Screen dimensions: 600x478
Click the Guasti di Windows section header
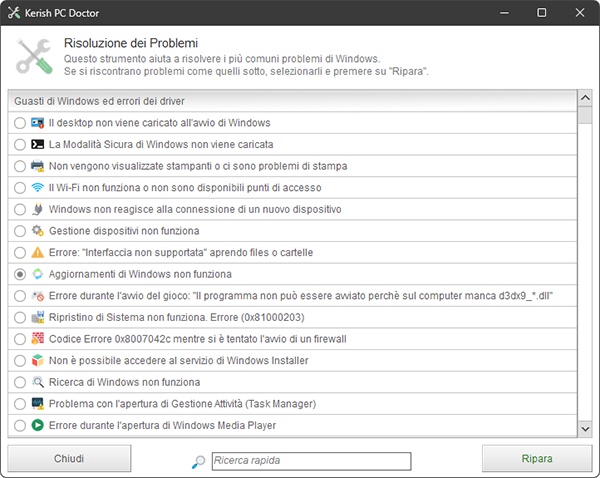tap(292, 101)
